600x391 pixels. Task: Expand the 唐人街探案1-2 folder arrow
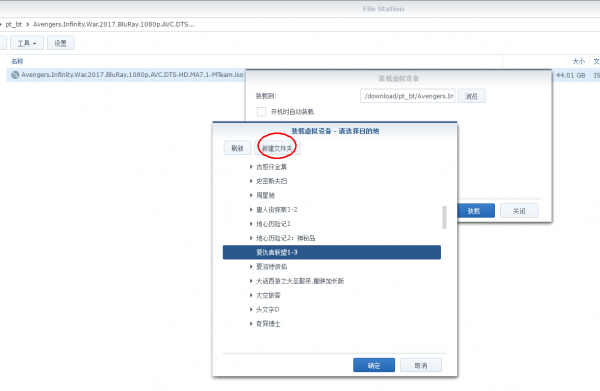(251, 210)
